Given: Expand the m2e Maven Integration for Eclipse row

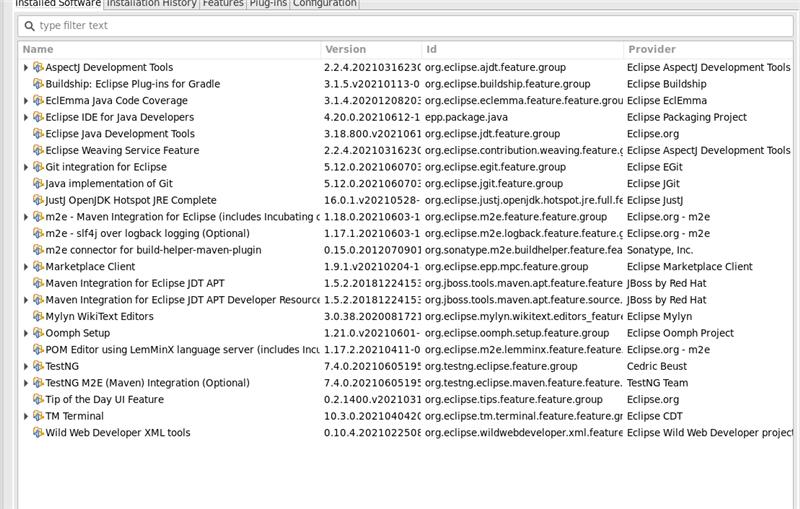Looking at the screenshot, I should coord(26,217).
